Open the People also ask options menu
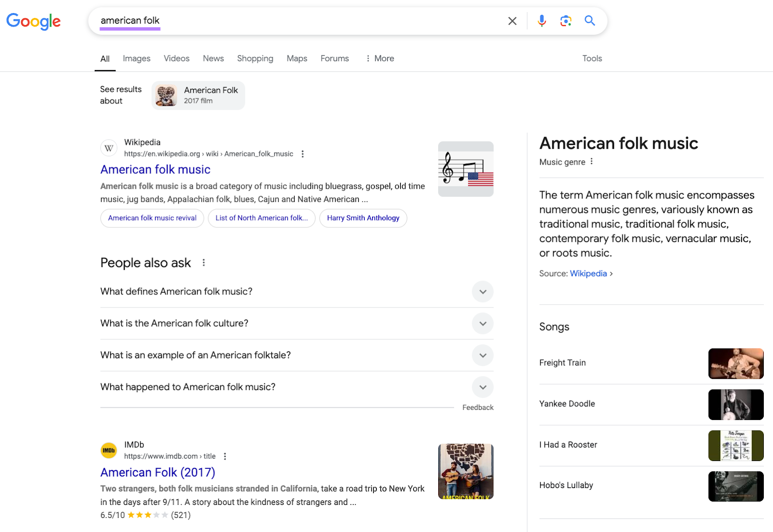 203,263
